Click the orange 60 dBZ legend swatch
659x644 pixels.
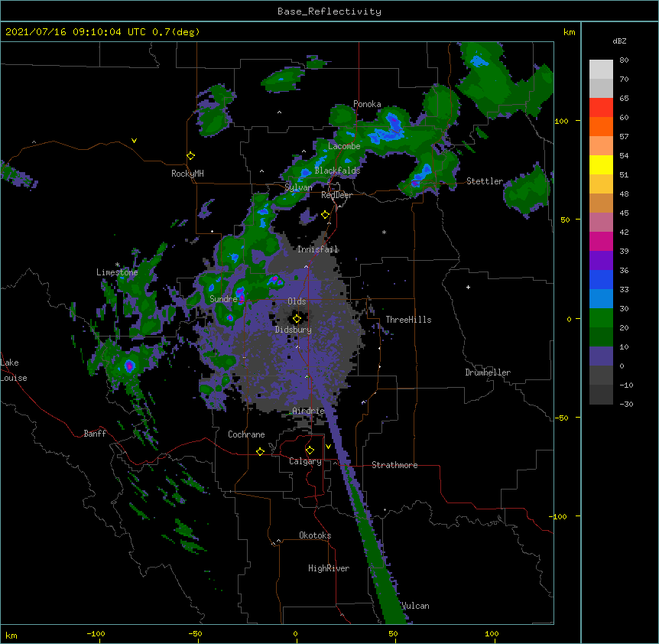tap(601, 126)
